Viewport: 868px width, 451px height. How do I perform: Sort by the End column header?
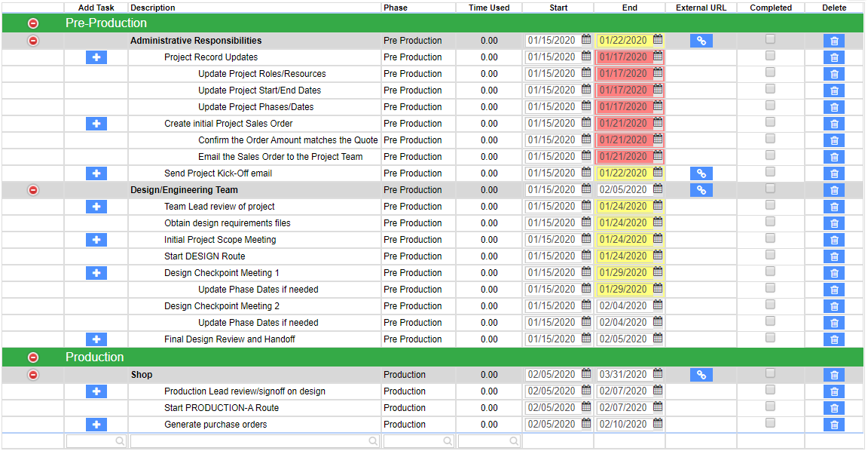[x=630, y=8]
